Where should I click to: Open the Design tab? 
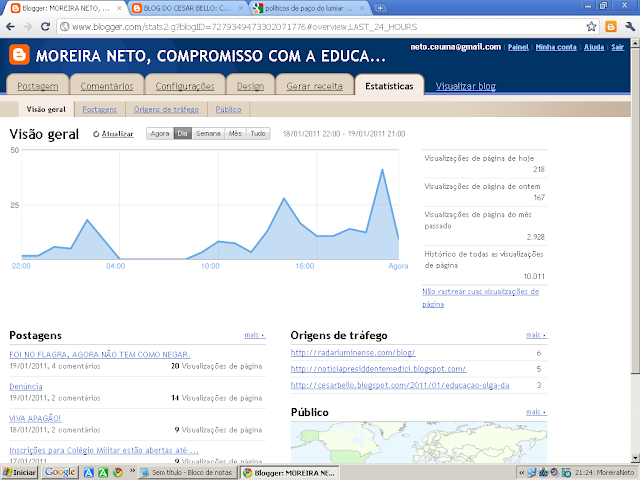[250, 86]
